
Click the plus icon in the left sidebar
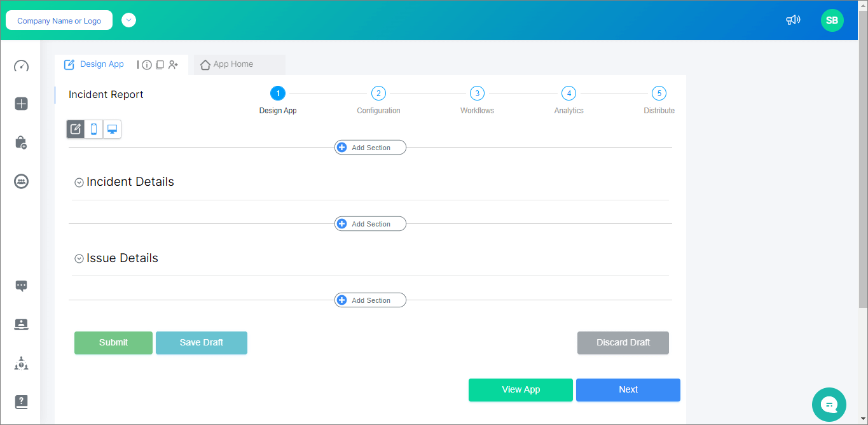pos(21,103)
